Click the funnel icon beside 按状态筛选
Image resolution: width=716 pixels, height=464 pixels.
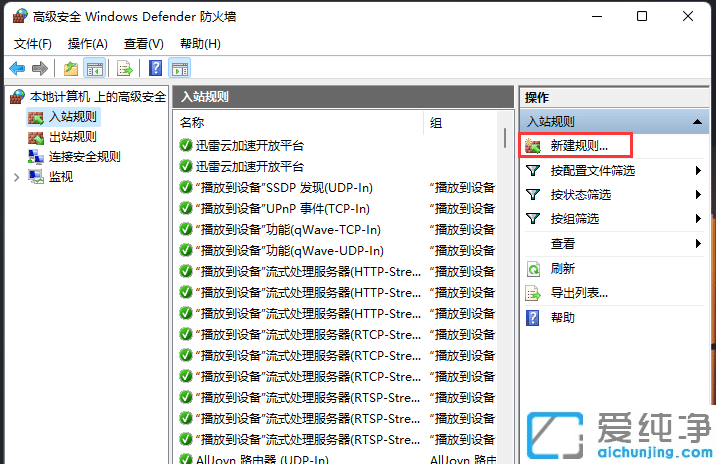coord(533,195)
